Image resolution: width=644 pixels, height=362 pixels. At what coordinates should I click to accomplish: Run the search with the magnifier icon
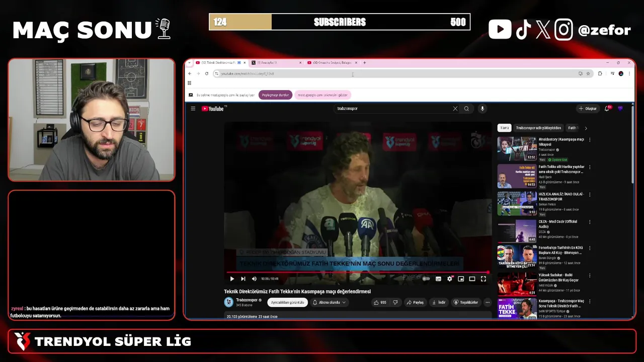coord(466,109)
